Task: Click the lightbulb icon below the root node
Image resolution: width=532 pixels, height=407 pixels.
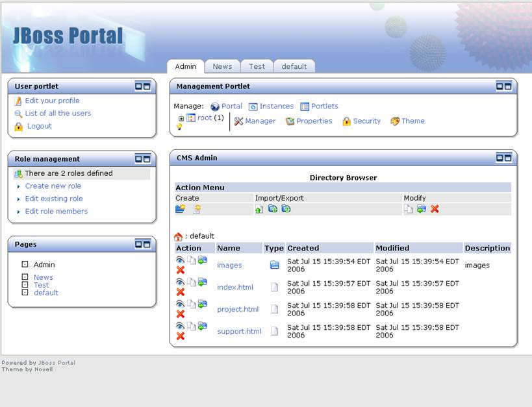Action: (x=179, y=127)
